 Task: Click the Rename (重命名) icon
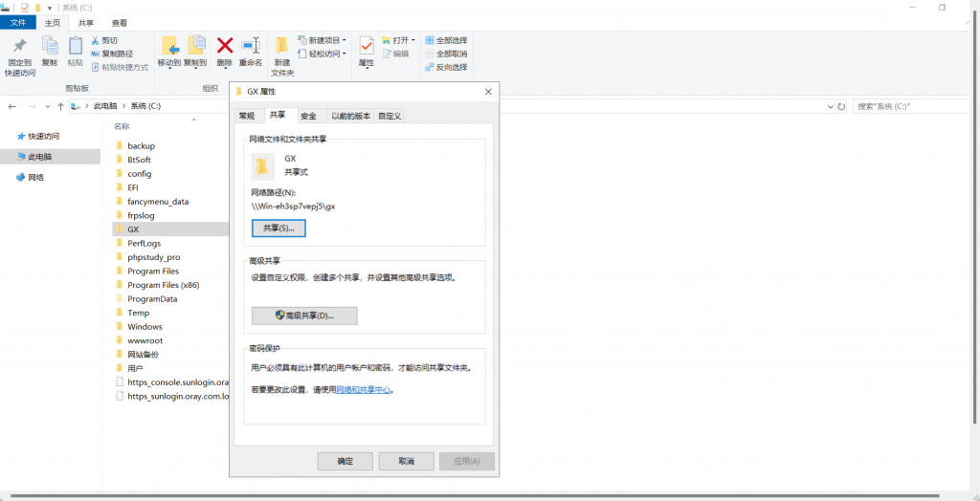(x=251, y=46)
